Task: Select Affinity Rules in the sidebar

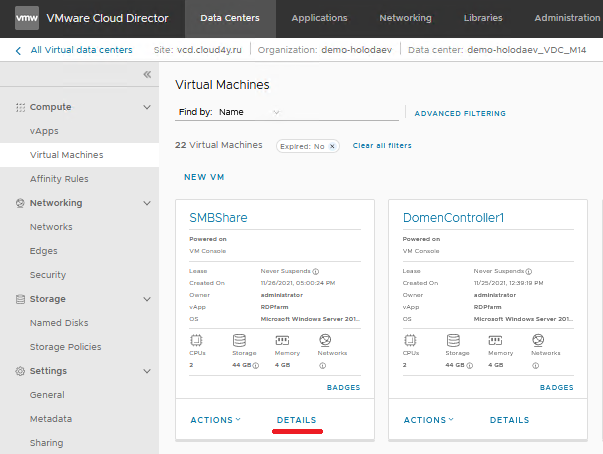Action: (59, 179)
